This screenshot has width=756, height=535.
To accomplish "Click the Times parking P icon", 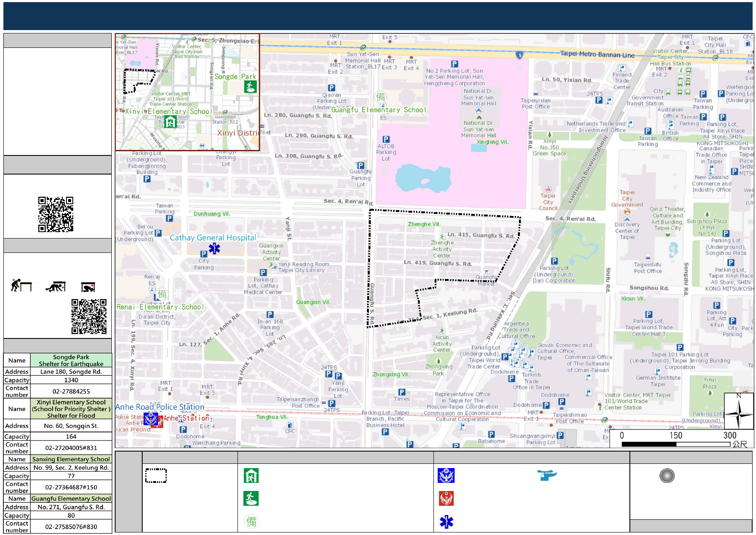I will click(402, 392).
